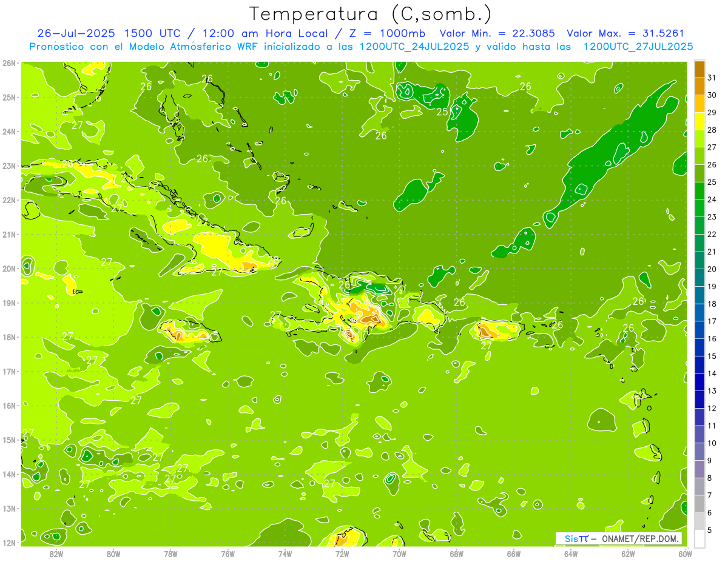Pick the 18N latitude axis label
The image size is (728, 562).
(9, 337)
